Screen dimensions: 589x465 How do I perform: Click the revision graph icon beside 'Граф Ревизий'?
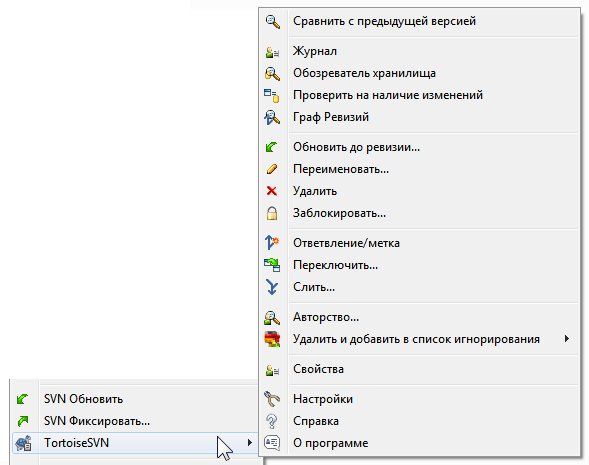272,117
